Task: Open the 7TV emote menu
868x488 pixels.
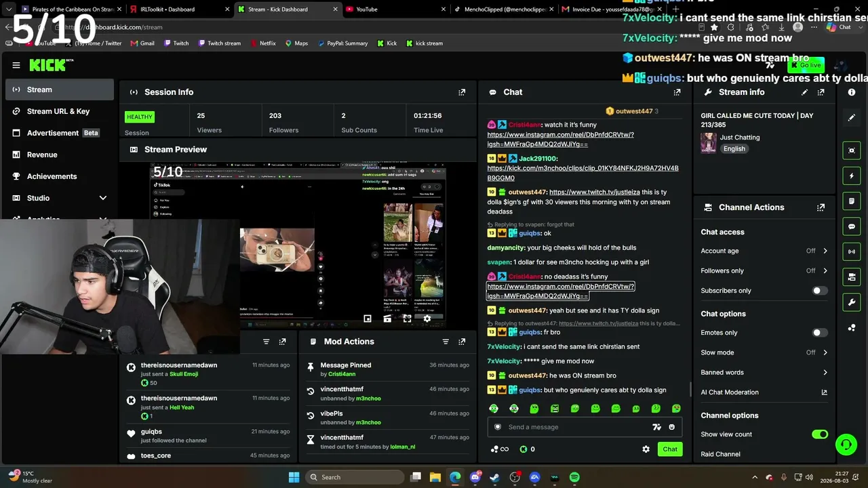Action: pyautogui.click(x=656, y=427)
